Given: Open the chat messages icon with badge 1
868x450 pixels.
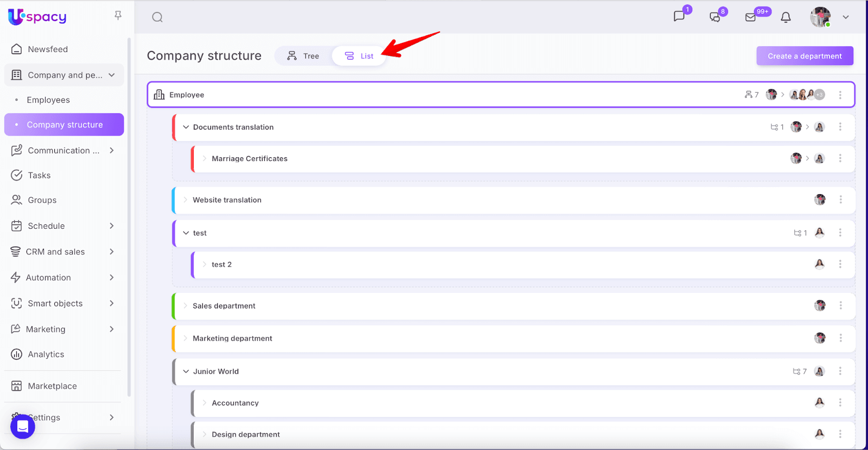Looking at the screenshot, I should pos(679,17).
